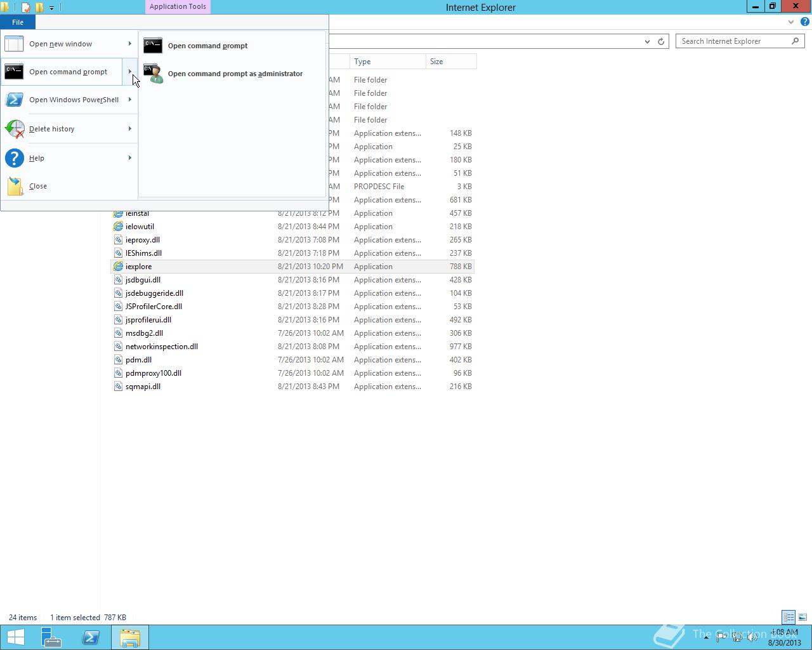Sort by the Size column header

(451, 62)
